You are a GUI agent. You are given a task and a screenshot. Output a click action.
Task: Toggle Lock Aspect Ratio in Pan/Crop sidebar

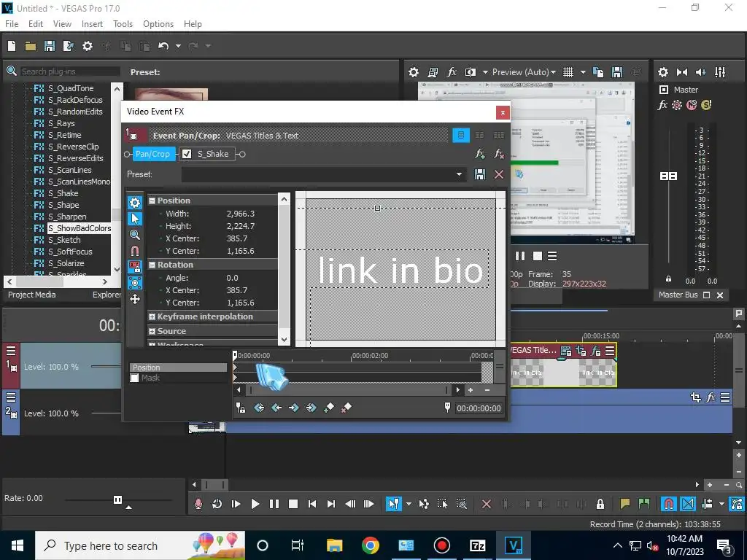pos(135,267)
